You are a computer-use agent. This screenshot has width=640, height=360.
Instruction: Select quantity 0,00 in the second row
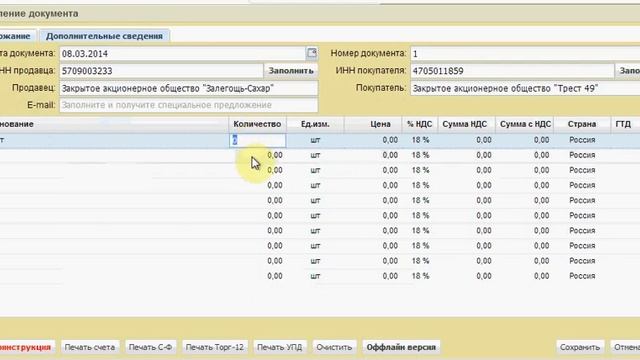coord(275,155)
